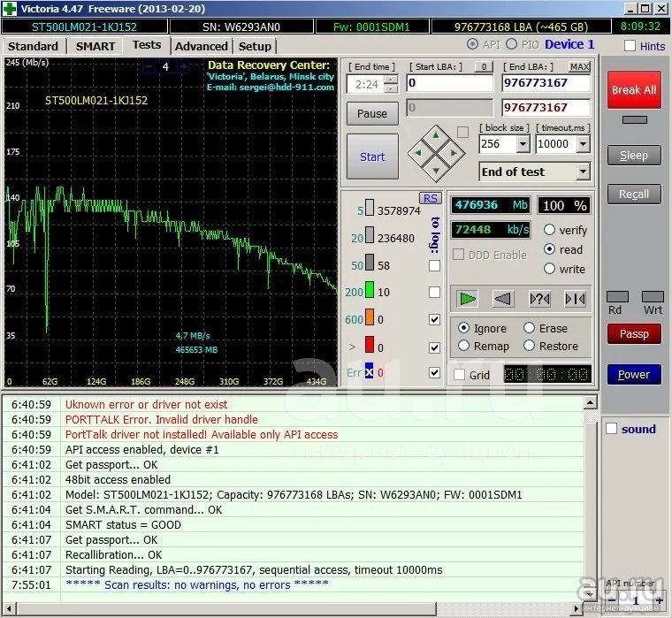672x618 pixels.
Task: Click the MAX button above End LBA
Action: point(579,67)
